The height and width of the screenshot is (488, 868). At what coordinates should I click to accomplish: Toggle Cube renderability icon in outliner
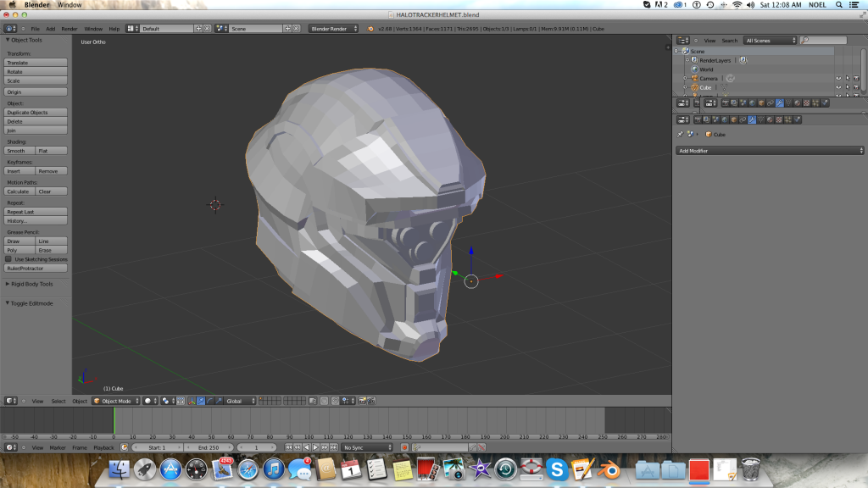click(856, 87)
